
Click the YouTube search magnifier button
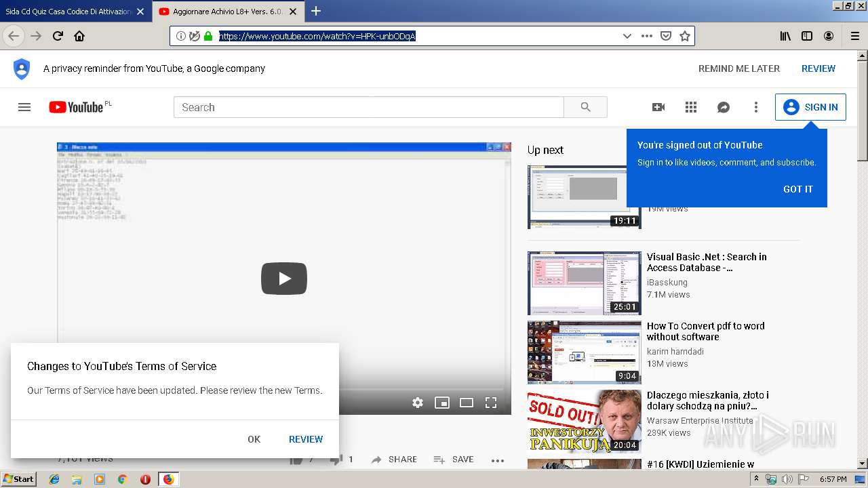pyautogui.click(x=586, y=107)
